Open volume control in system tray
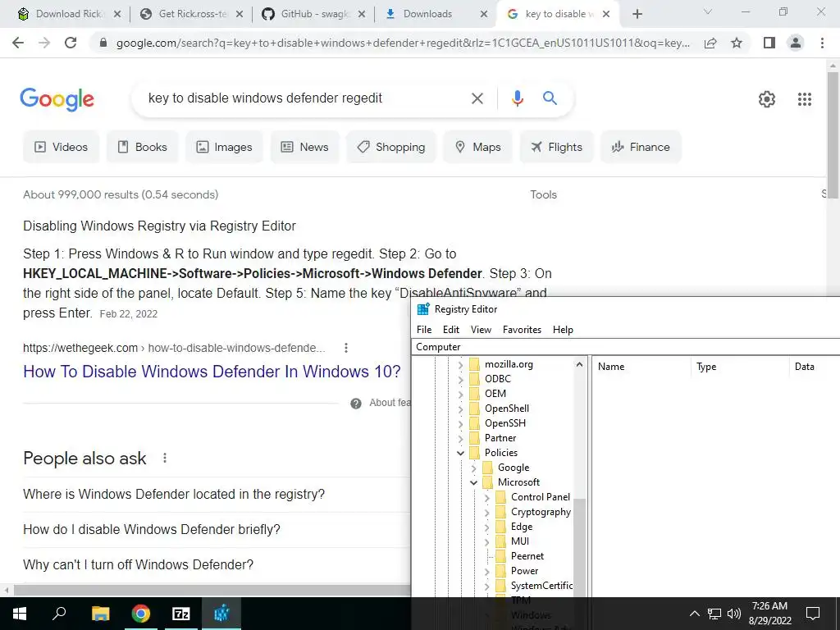The height and width of the screenshot is (630, 840). coord(734,614)
